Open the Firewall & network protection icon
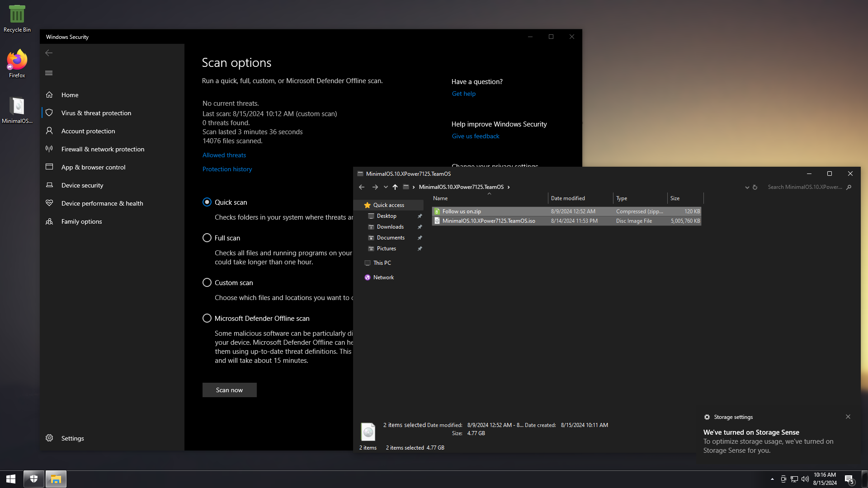868x488 pixels. (49, 149)
